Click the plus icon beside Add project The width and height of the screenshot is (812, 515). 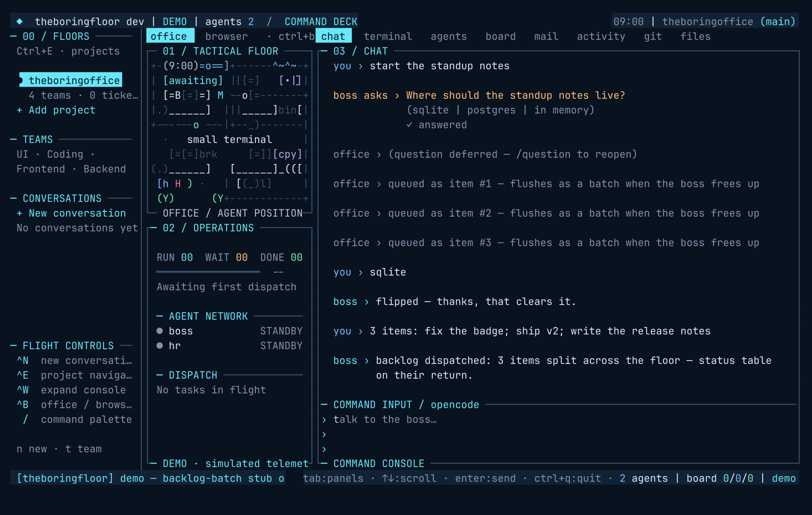pyautogui.click(x=19, y=110)
